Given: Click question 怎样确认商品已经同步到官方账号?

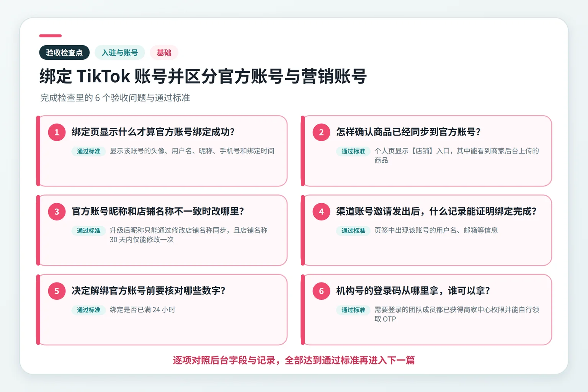Looking at the screenshot, I should click(408, 132).
